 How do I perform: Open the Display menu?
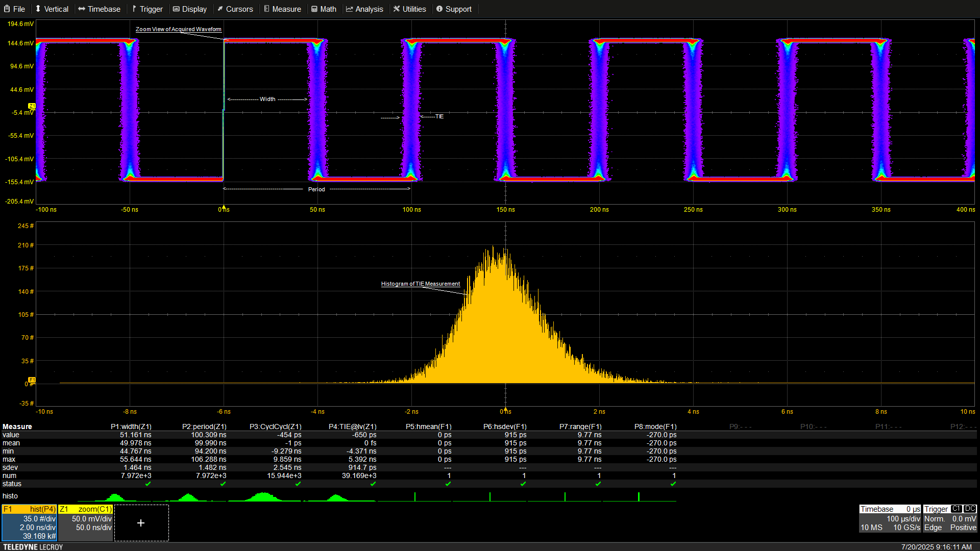pyautogui.click(x=190, y=9)
